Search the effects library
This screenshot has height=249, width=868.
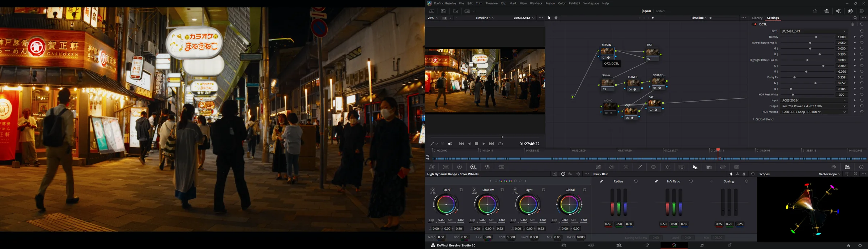tap(855, 18)
